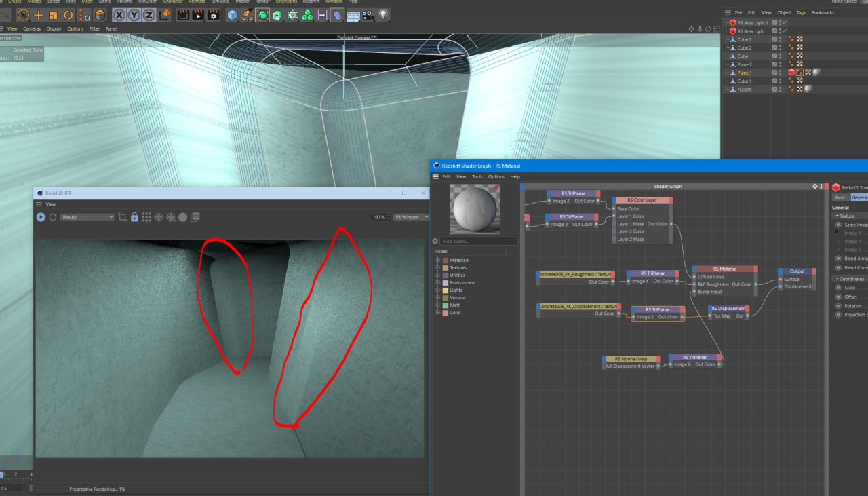Activate IPR render region crop icon
Image resolution: width=868 pixels, height=496 pixels.
[x=123, y=217]
